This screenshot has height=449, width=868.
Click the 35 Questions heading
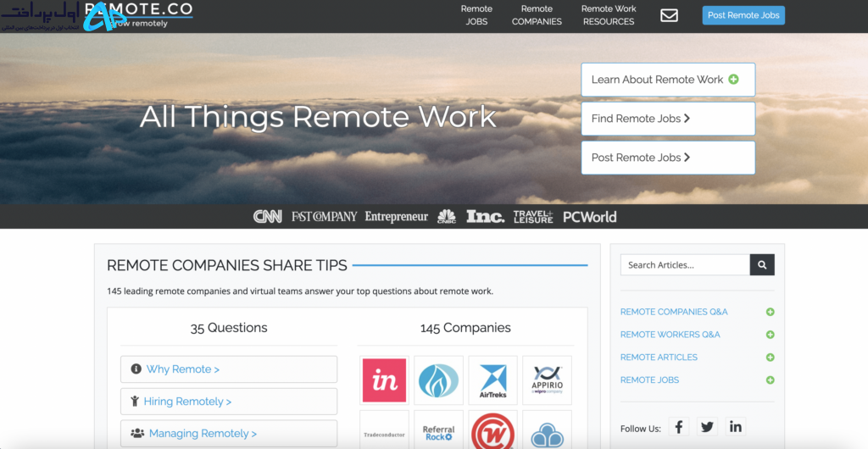pos(229,328)
